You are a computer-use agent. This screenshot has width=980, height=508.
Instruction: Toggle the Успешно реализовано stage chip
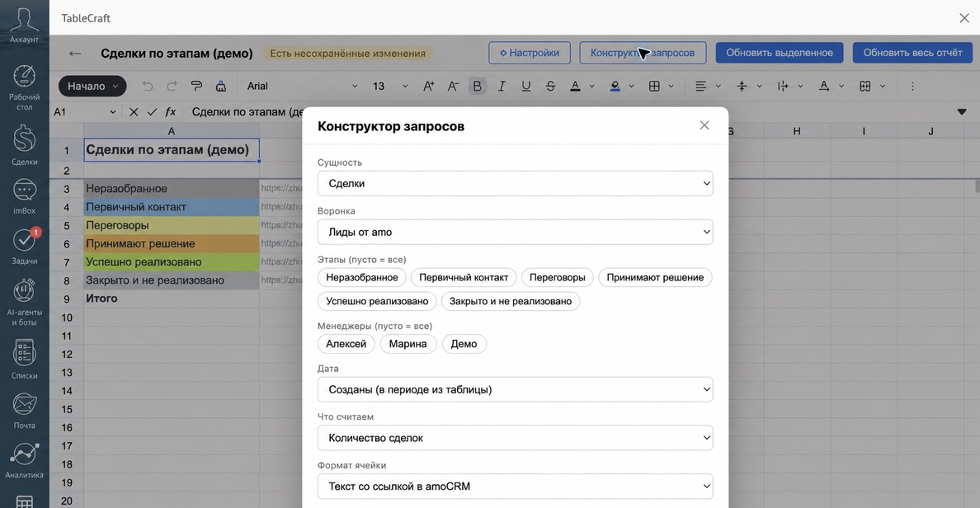click(377, 301)
